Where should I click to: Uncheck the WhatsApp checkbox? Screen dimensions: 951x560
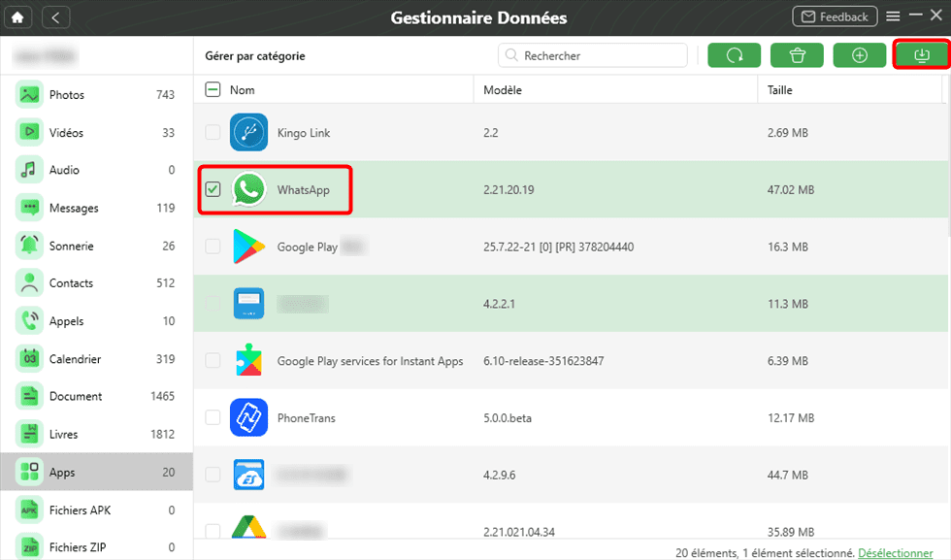213,190
